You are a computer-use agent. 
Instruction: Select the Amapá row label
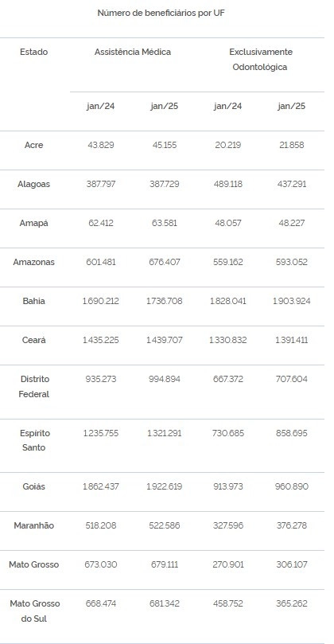(x=33, y=224)
